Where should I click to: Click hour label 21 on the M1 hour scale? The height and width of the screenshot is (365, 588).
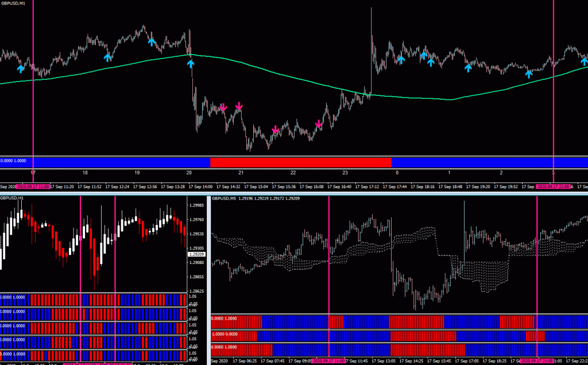[x=241, y=173]
